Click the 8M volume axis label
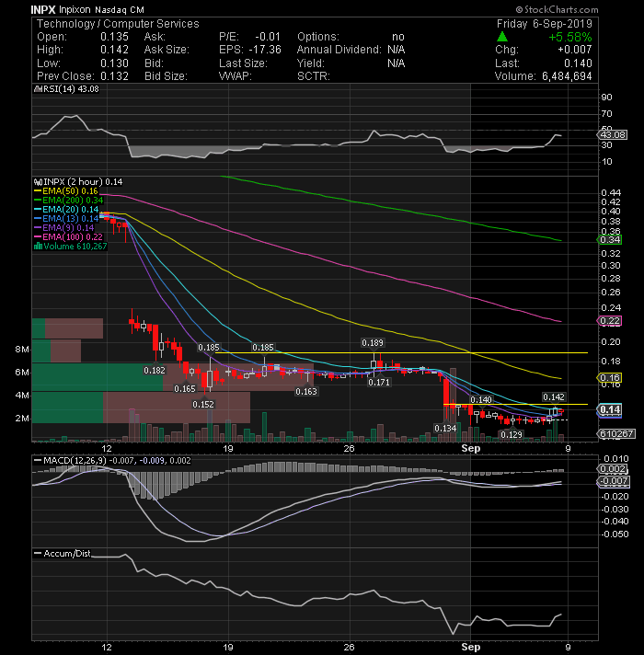 coord(23,350)
